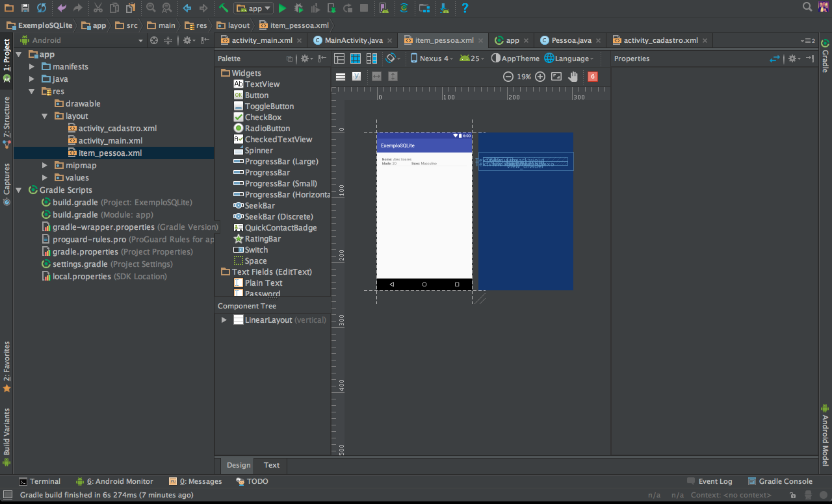The image size is (832, 504).
Task: Zoom in the design preview
Action: 540,77
